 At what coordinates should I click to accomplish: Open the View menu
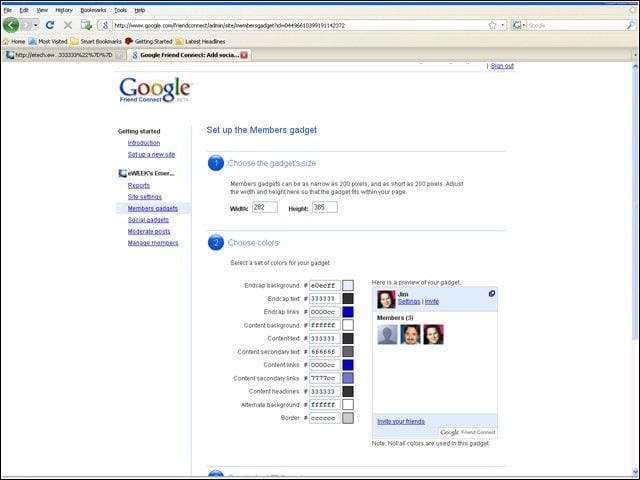point(42,10)
